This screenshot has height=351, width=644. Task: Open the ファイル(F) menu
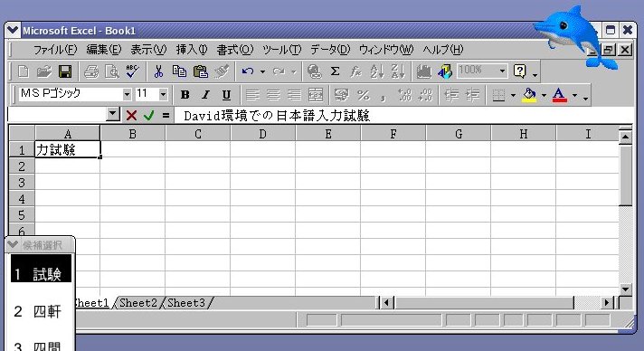[55, 50]
